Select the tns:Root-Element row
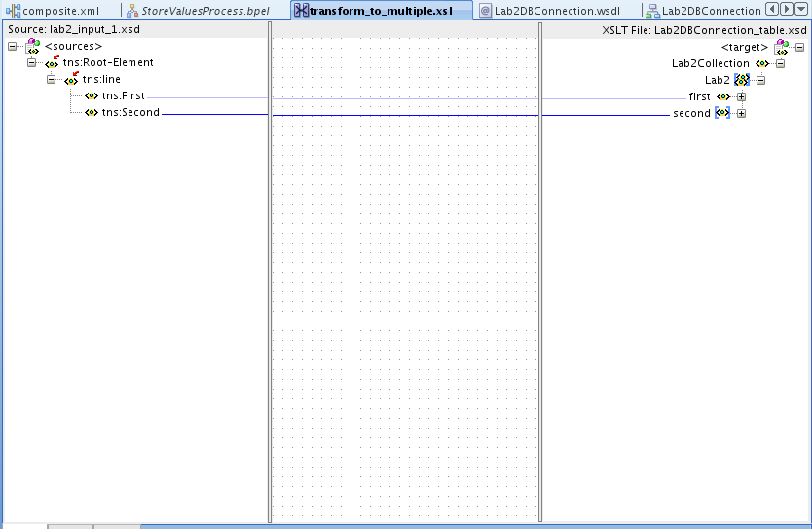This screenshot has height=529, width=812. coord(108,62)
